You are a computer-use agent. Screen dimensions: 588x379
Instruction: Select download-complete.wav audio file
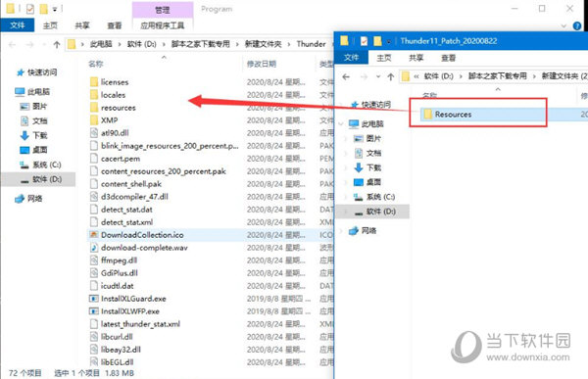pos(144,248)
